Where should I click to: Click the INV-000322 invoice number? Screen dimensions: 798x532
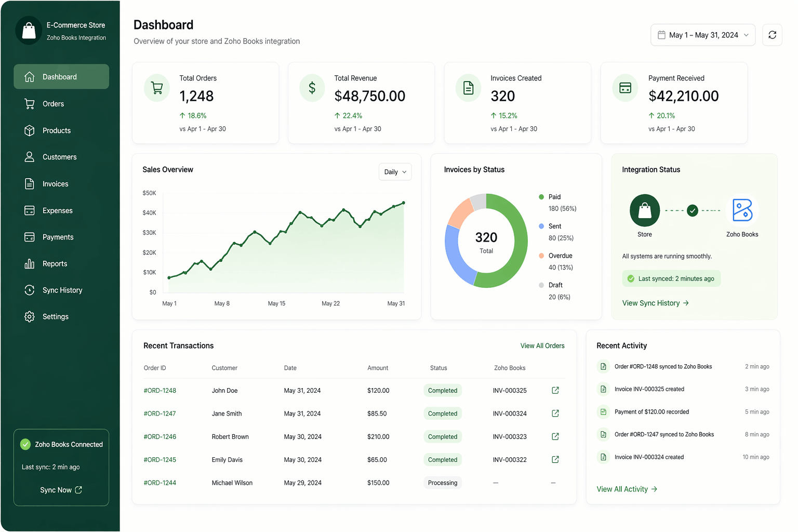point(510,460)
